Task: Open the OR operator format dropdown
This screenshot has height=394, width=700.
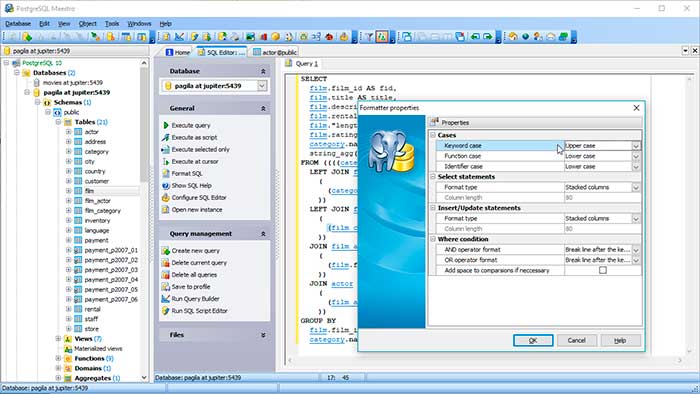Action: [x=636, y=260]
